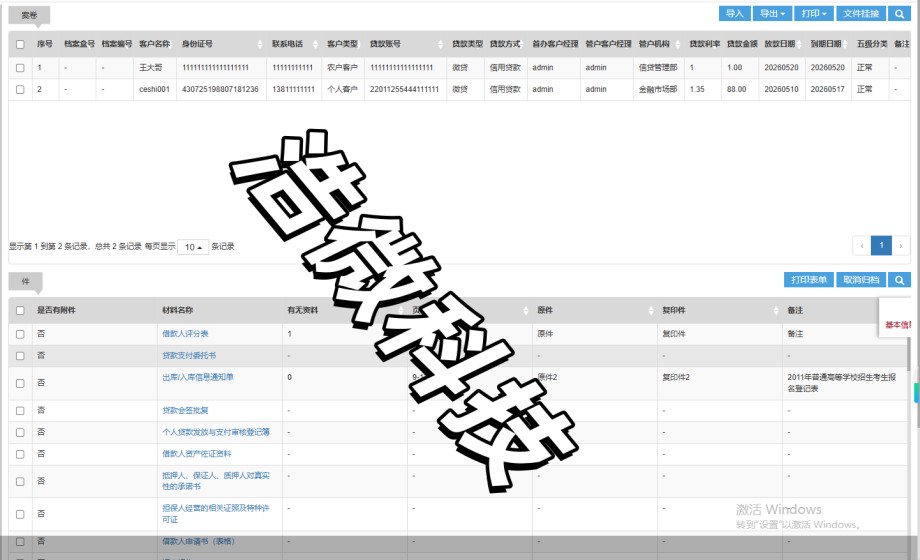Check the 个人贷款发放与支付审核登记簿 row checkbox
This screenshot has height=560, width=920.
click(21, 433)
